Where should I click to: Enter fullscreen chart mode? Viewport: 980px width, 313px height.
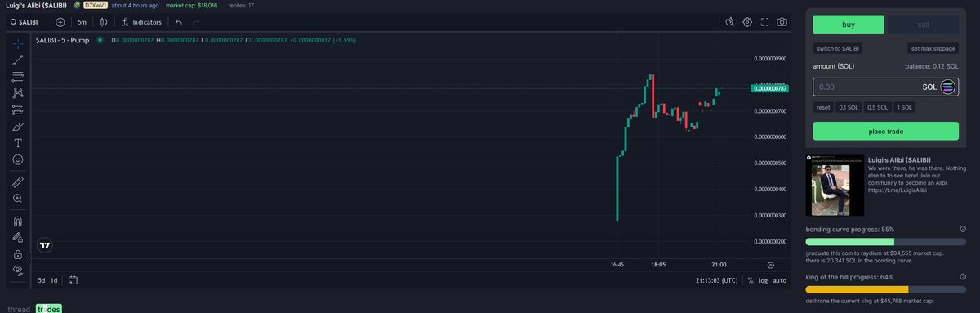point(764,22)
